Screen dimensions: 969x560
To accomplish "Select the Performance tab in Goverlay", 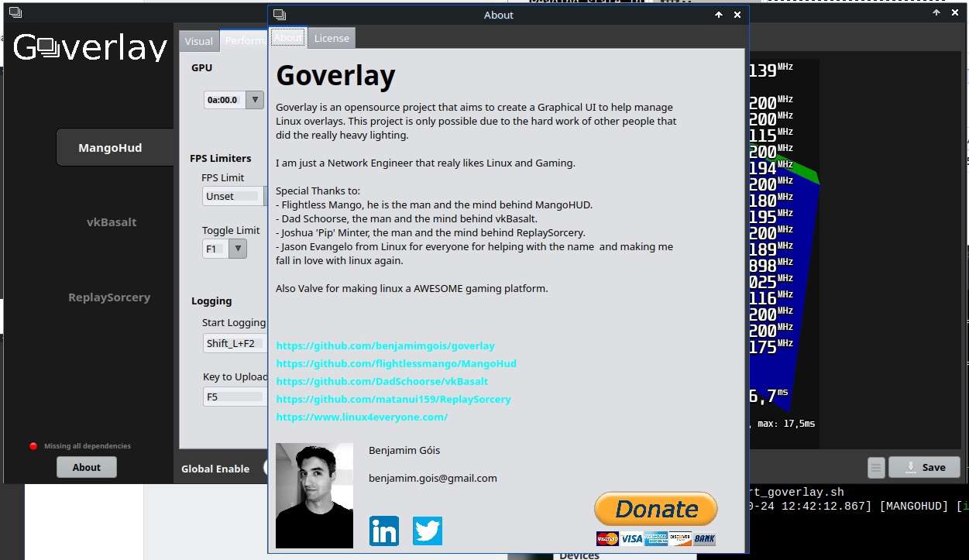I will (x=244, y=41).
